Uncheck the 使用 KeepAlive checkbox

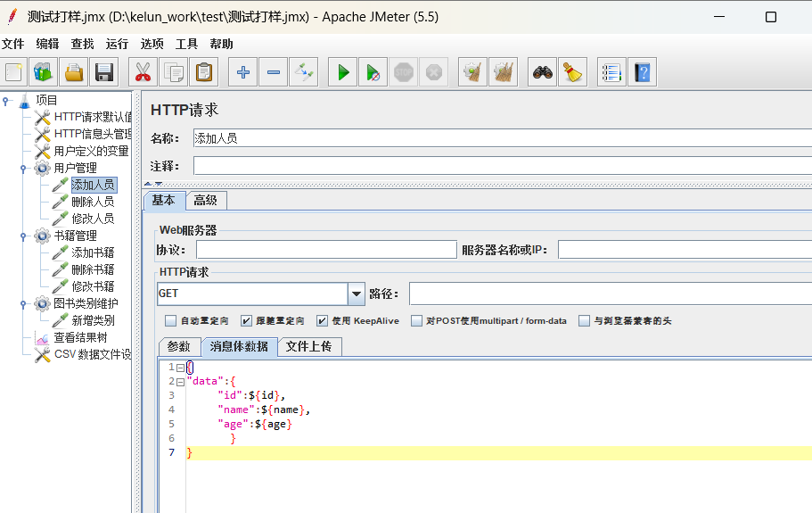click(322, 321)
